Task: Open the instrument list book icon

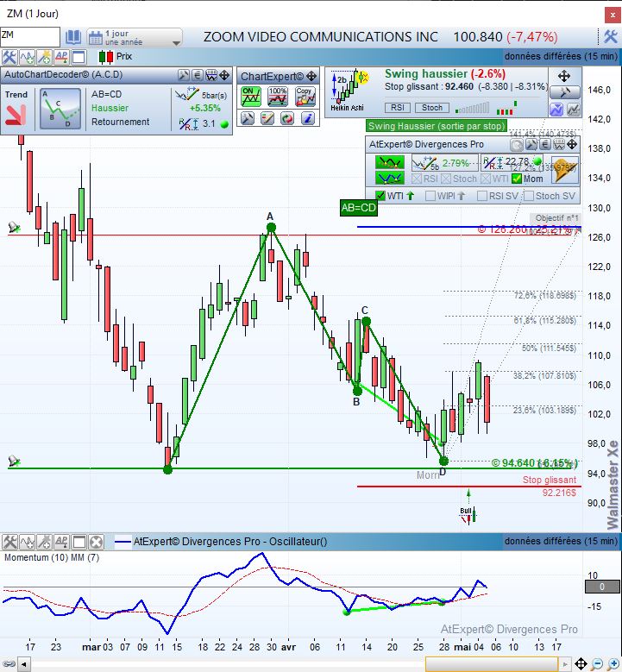Action: [x=73, y=38]
